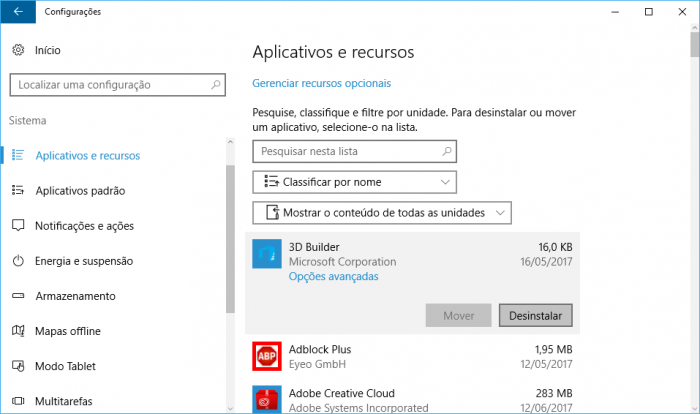Maximize the Configurações window
Viewport: 700px width, 414px height.
(649, 12)
